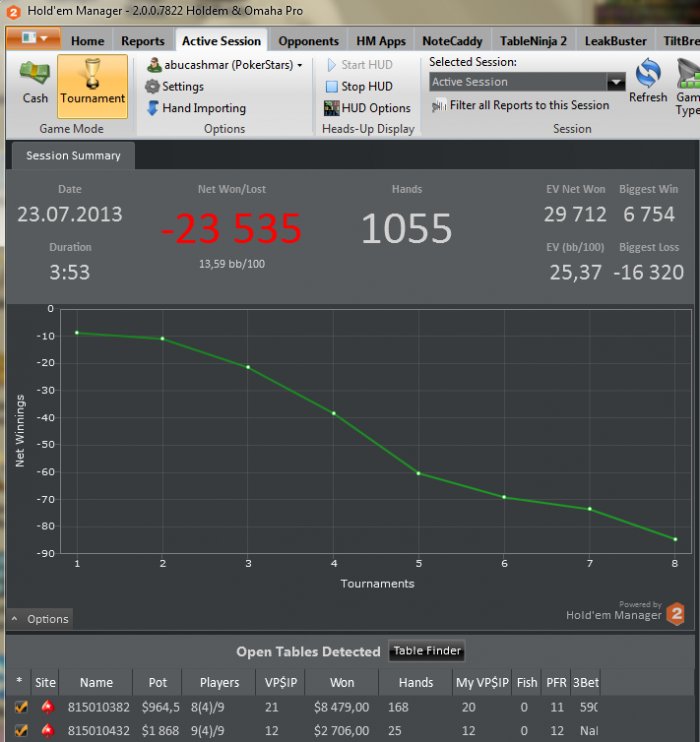Screen dimensions: 700x742
Task: Click the Hold'em Manager title bar icon
Action: 14,11
